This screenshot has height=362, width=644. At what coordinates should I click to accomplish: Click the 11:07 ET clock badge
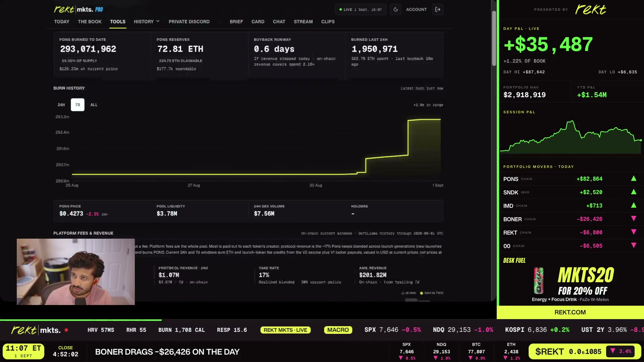point(23,351)
